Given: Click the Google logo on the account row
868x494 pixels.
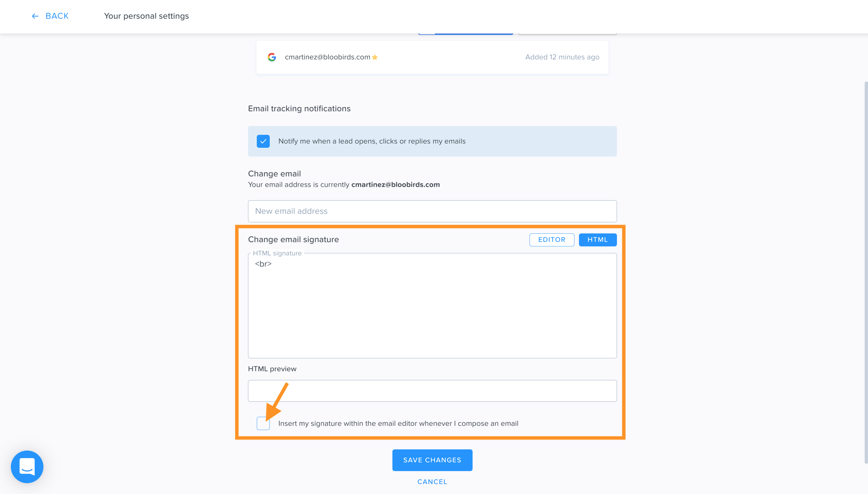Looking at the screenshot, I should [272, 57].
